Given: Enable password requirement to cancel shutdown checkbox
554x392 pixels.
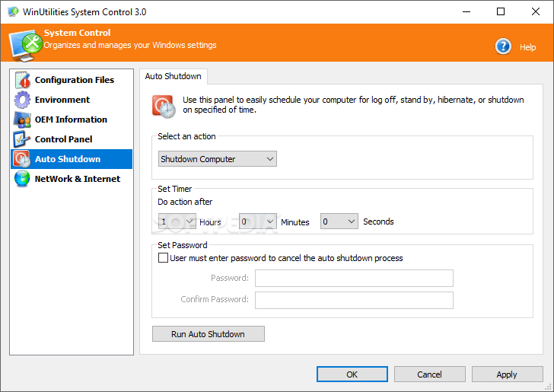Looking at the screenshot, I should [163, 258].
